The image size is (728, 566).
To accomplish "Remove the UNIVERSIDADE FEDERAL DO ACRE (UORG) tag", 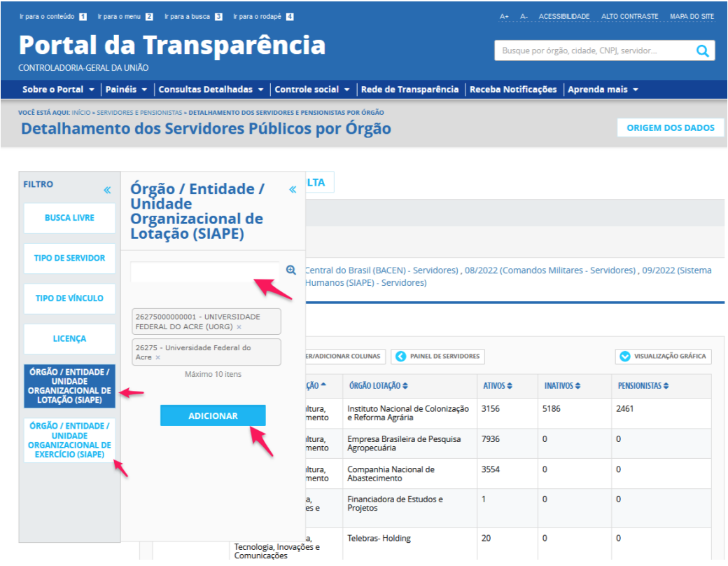I will coord(239,327).
